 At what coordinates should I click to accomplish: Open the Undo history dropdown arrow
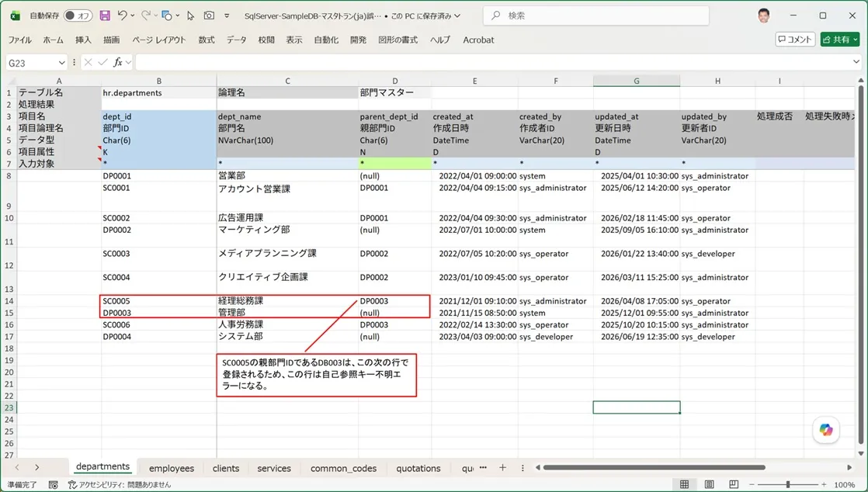click(x=132, y=16)
